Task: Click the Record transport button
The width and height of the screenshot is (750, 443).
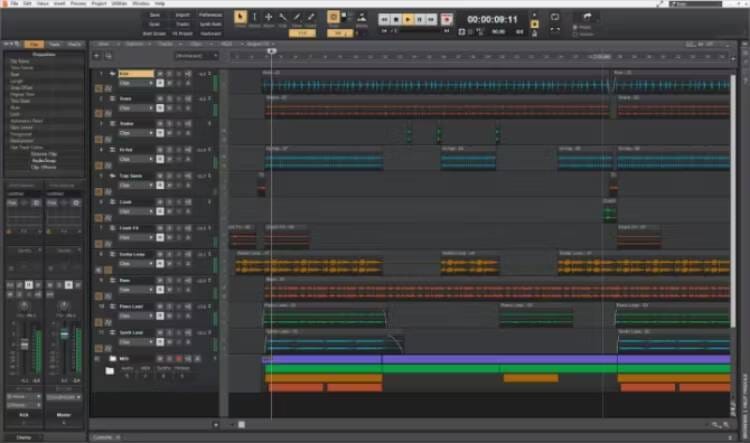Action: pos(446,19)
